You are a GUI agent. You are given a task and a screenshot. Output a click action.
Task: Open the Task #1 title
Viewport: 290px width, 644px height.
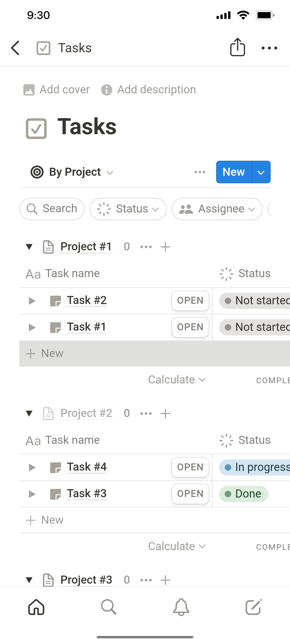pos(87,327)
